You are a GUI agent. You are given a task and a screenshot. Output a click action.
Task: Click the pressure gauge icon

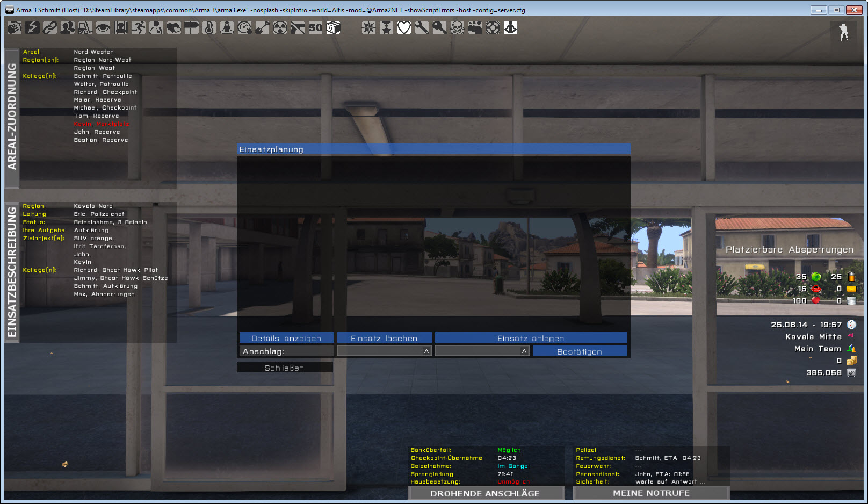click(245, 27)
